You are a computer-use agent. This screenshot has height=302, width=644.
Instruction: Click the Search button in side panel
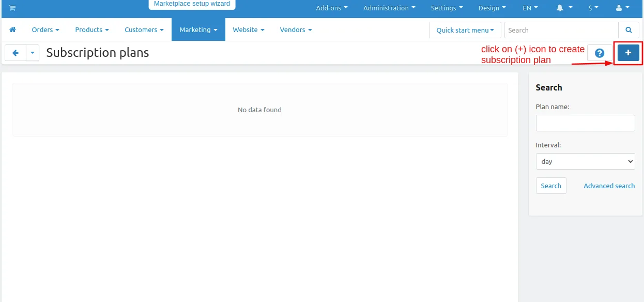551,186
